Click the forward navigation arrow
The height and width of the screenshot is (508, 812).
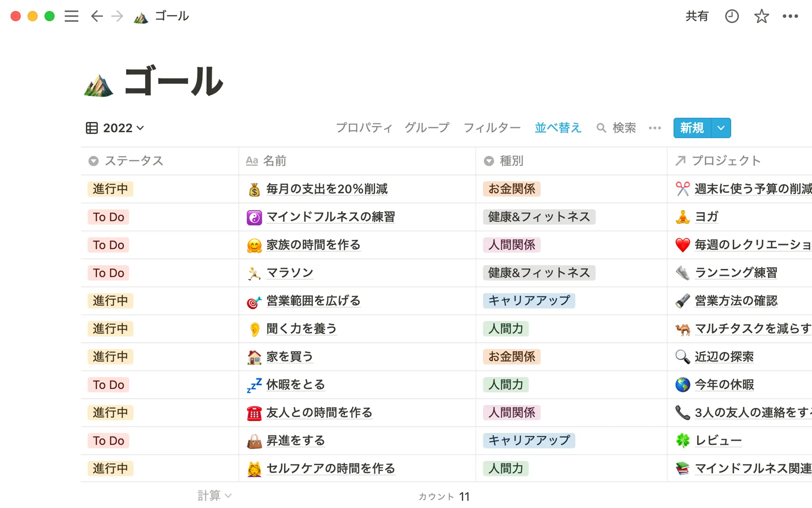pos(117,16)
